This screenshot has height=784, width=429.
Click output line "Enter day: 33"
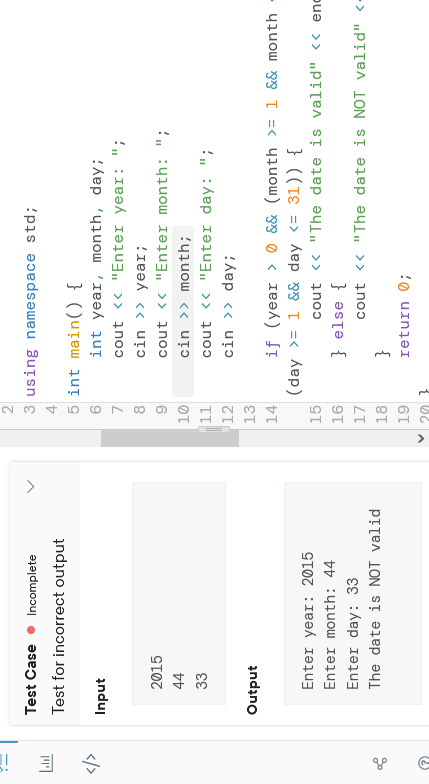(x=352, y=634)
